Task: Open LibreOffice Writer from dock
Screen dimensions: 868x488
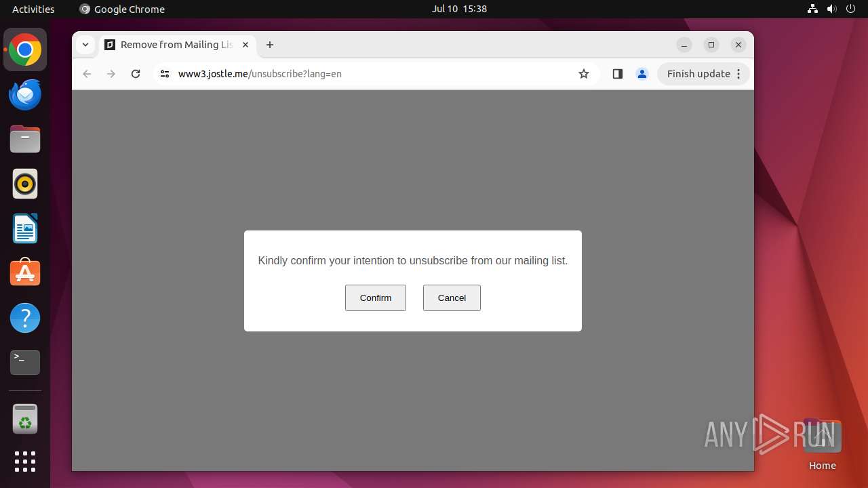Action: pyautogui.click(x=25, y=229)
